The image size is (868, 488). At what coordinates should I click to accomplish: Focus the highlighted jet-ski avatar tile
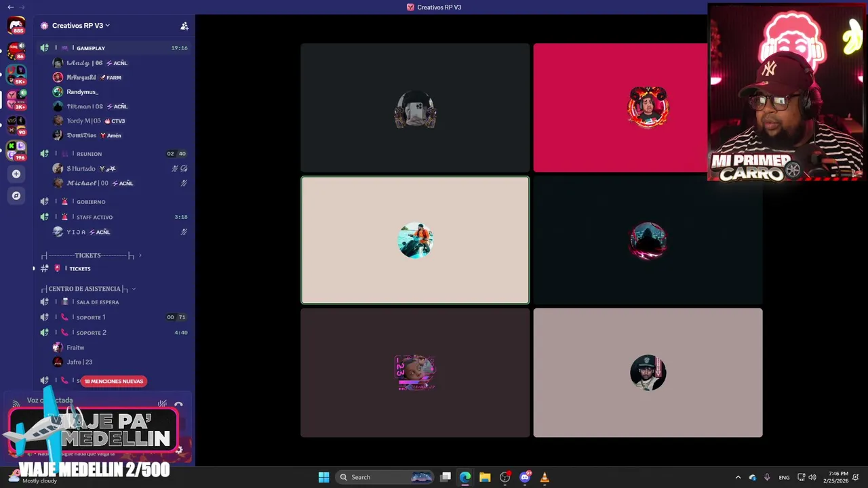click(415, 240)
